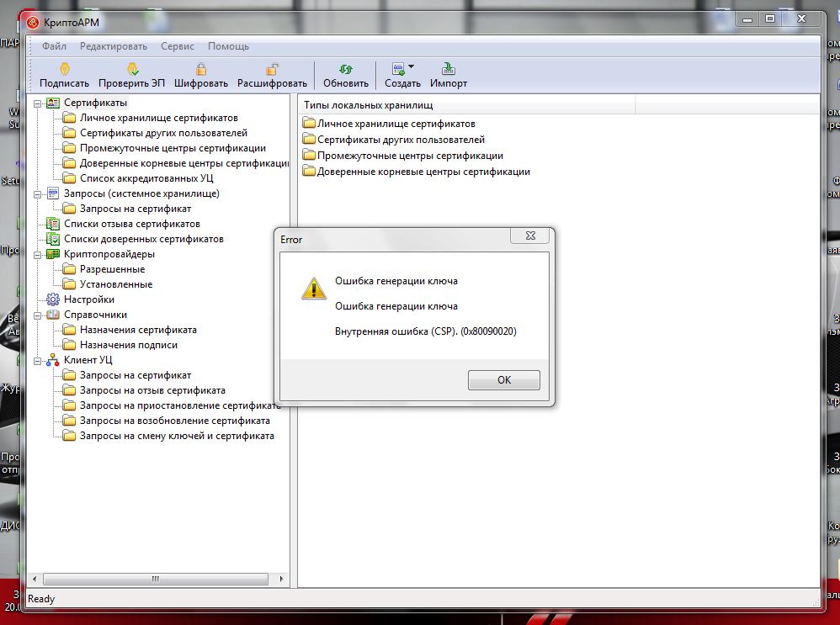Collapse the Клиент УЦ tree node
Screen dimensions: 840x625
tap(37, 360)
